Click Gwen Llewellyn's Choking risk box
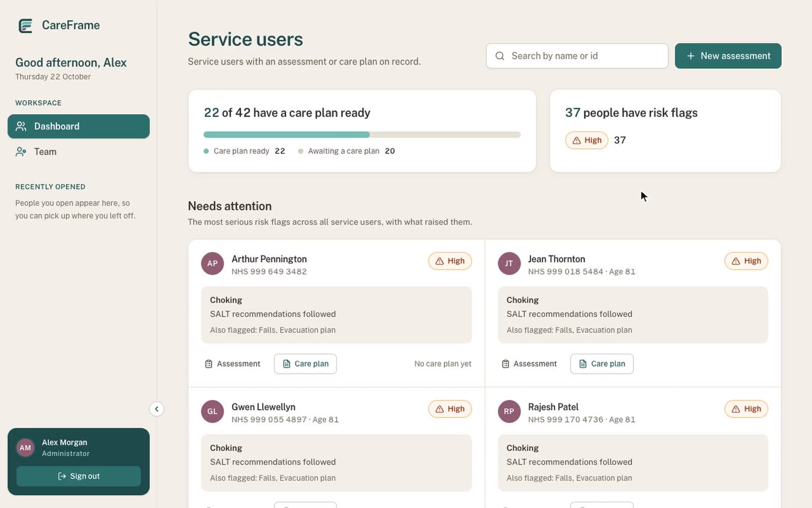812x508 pixels. tap(336, 463)
